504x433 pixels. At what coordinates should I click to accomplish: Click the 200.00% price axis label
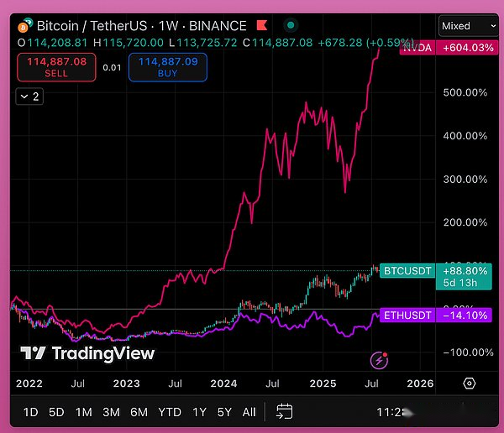[x=465, y=222]
